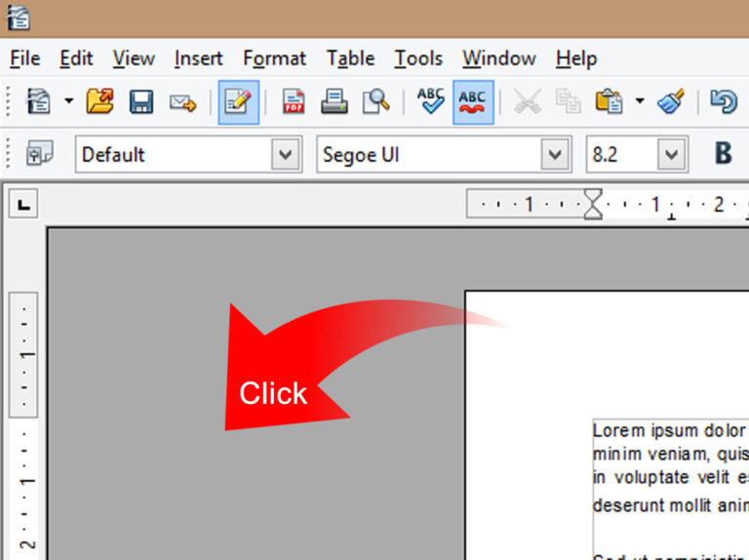Click the Copy icon
This screenshot has width=749, height=560.
(x=569, y=101)
